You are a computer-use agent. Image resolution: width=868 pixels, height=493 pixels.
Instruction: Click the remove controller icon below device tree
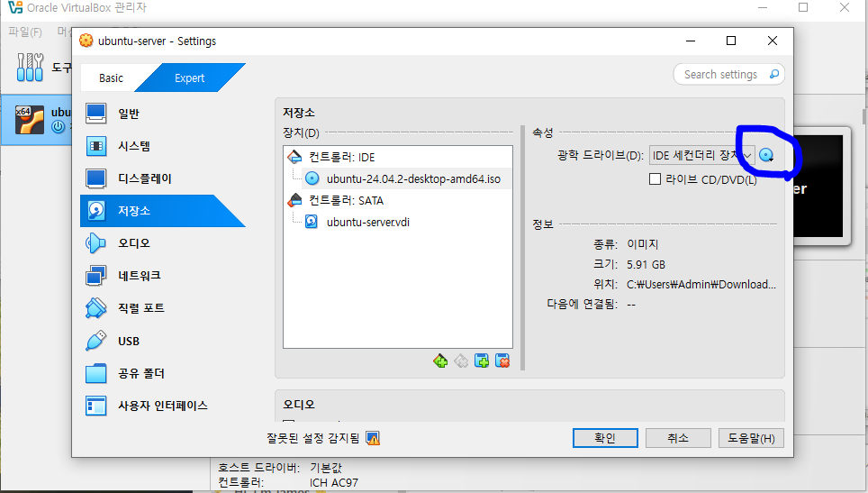point(461,361)
